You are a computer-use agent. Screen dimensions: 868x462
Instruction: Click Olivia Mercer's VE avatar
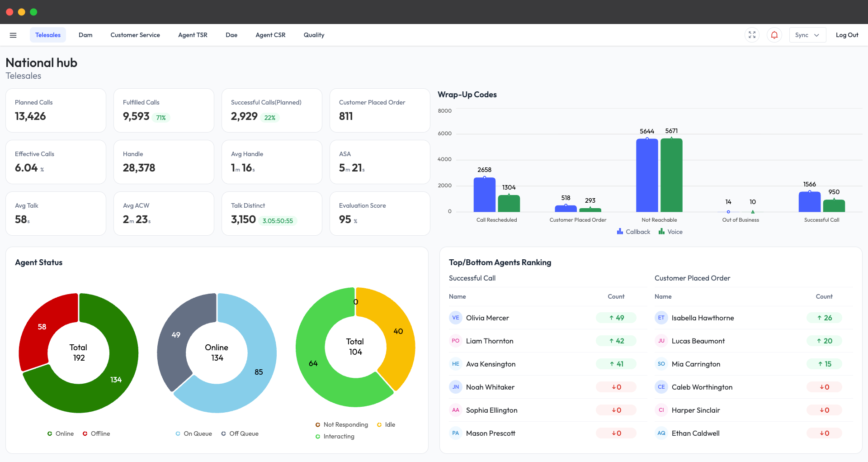point(455,318)
